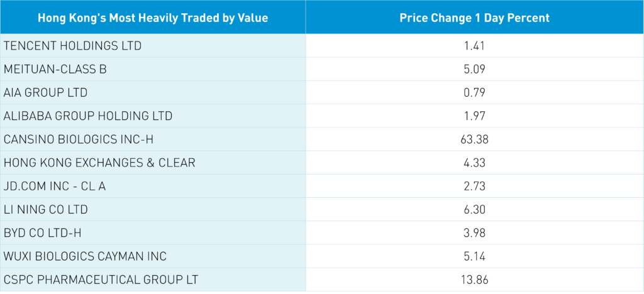Screen dimensions: 644x294
Task: Select the MEITUAN-CLASS B cell
Action: click(55, 69)
